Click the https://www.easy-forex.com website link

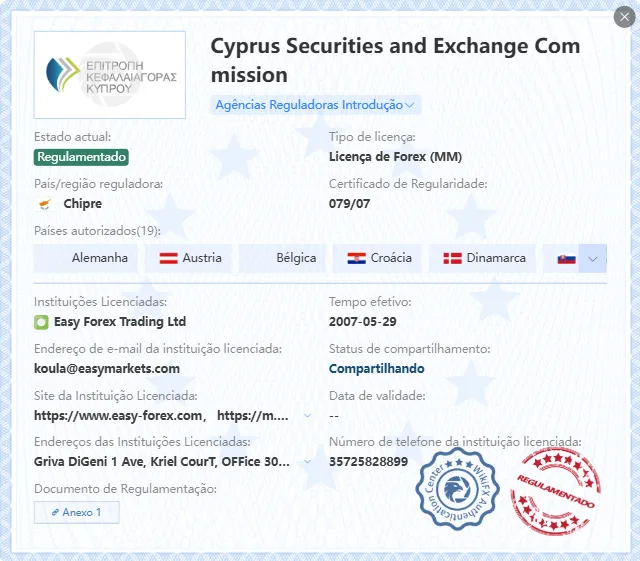118,416
